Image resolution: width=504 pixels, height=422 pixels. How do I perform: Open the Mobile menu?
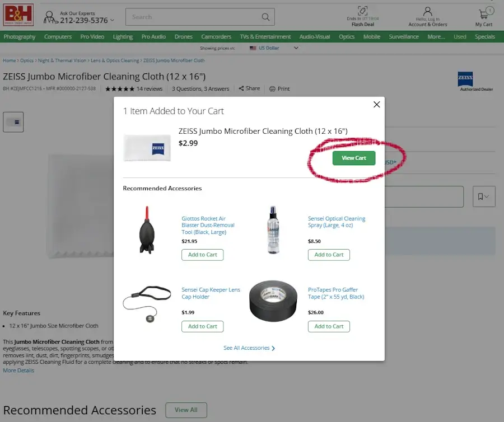click(x=372, y=36)
